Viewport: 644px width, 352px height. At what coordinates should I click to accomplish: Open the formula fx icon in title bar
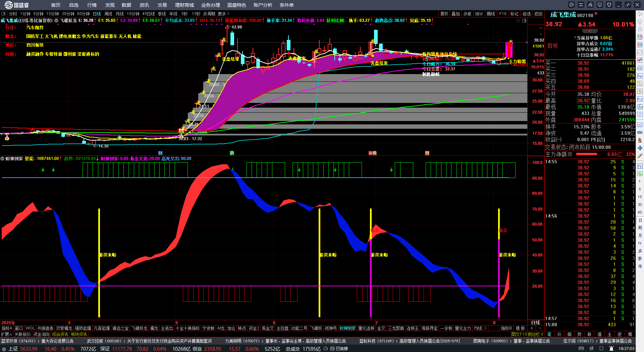(590, 5)
